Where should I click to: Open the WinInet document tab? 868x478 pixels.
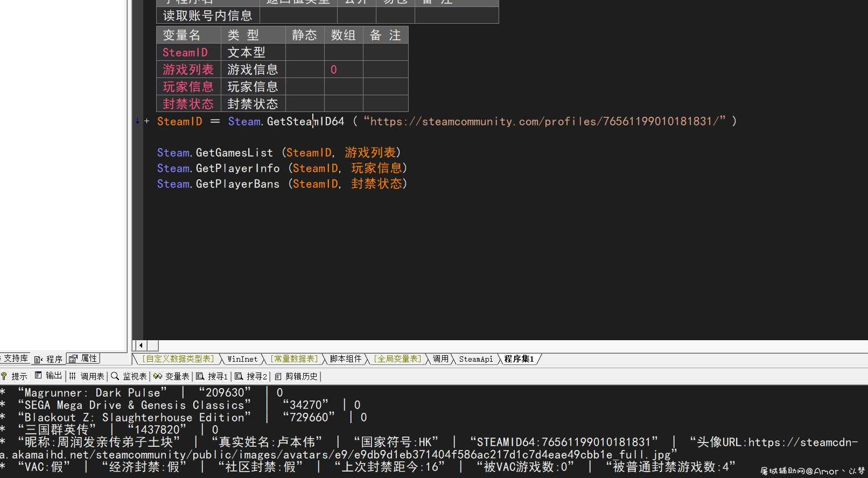(242, 359)
